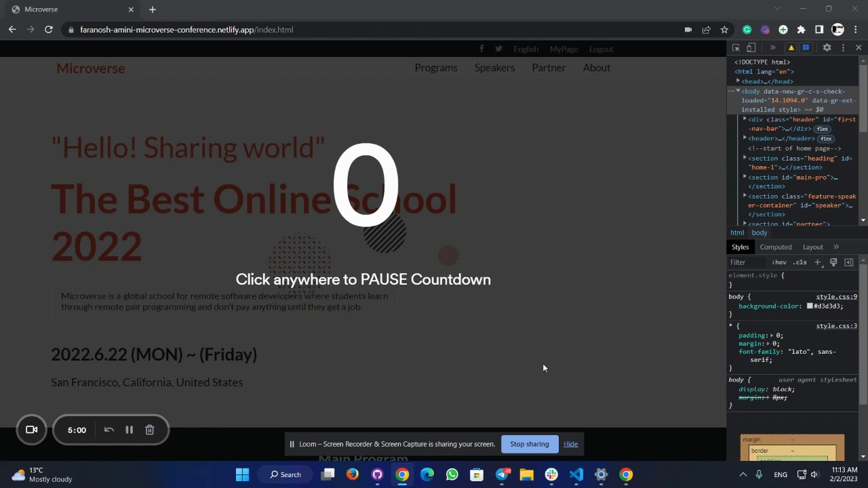Expand the section class heading node
The width and height of the screenshot is (868, 488).
tap(745, 157)
